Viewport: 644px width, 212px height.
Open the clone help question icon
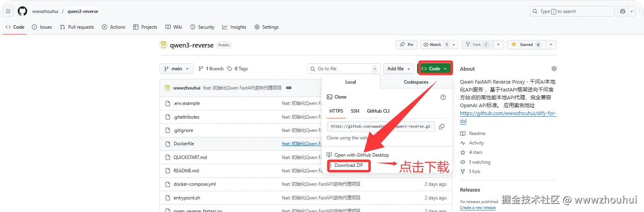[443, 97]
